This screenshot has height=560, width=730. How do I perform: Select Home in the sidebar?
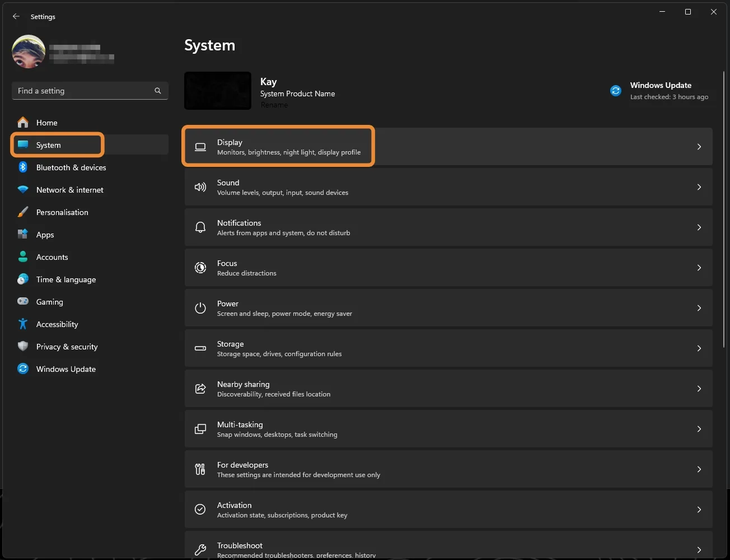pyautogui.click(x=90, y=123)
